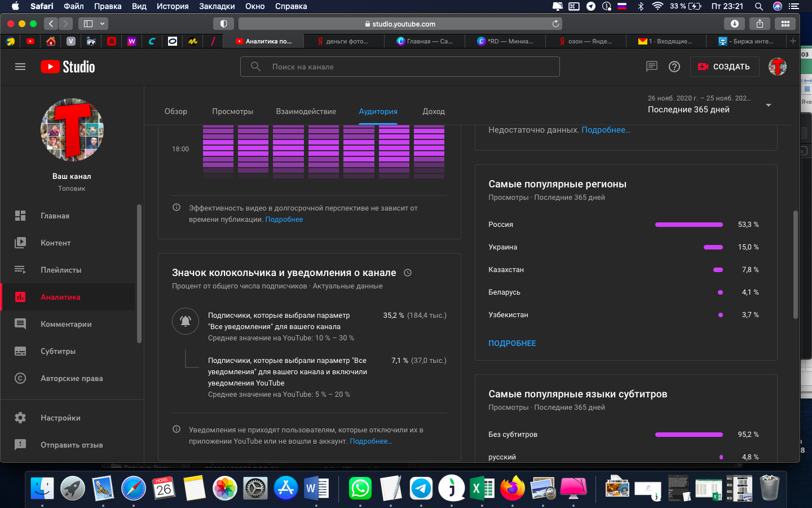Click the Казахстан region row
Viewport: 812px width, 508px height.
click(624, 270)
